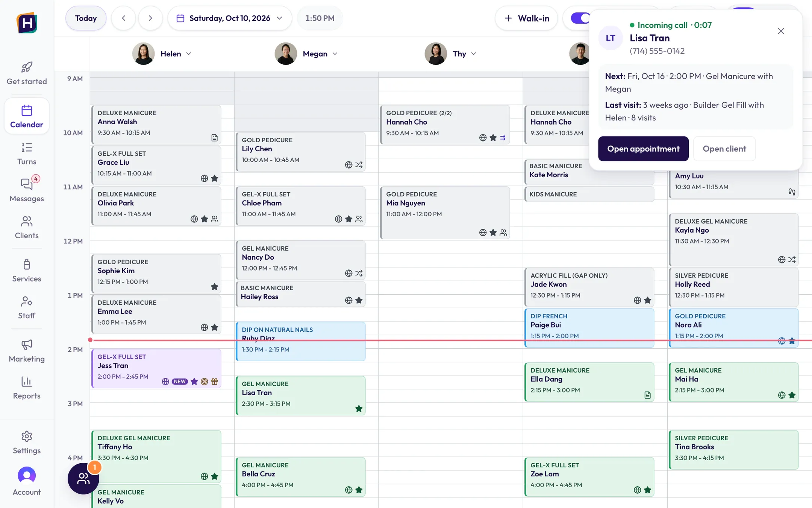Click the NEW badge on Jess Tran appointment

180,382
